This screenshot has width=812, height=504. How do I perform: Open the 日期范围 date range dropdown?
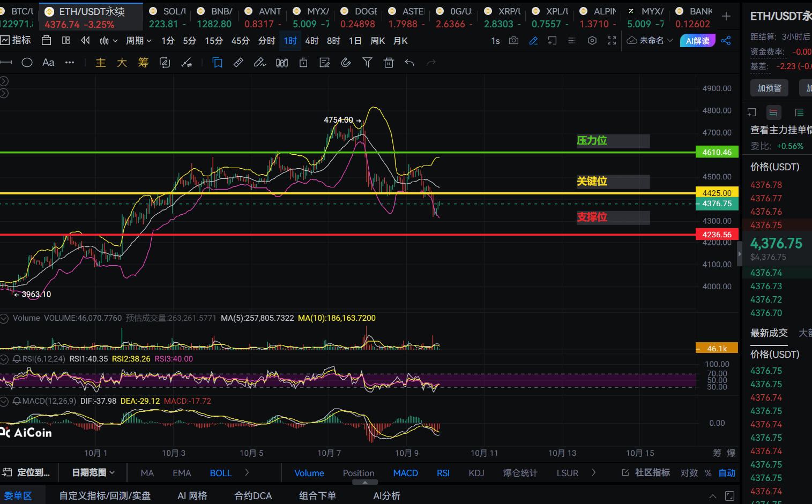tap(93, 472)
